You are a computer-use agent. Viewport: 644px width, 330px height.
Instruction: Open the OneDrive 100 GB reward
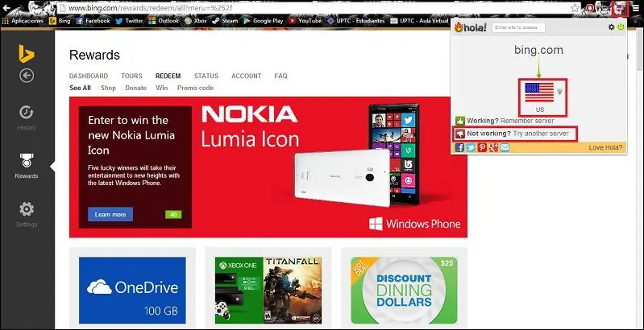[132, 291]
